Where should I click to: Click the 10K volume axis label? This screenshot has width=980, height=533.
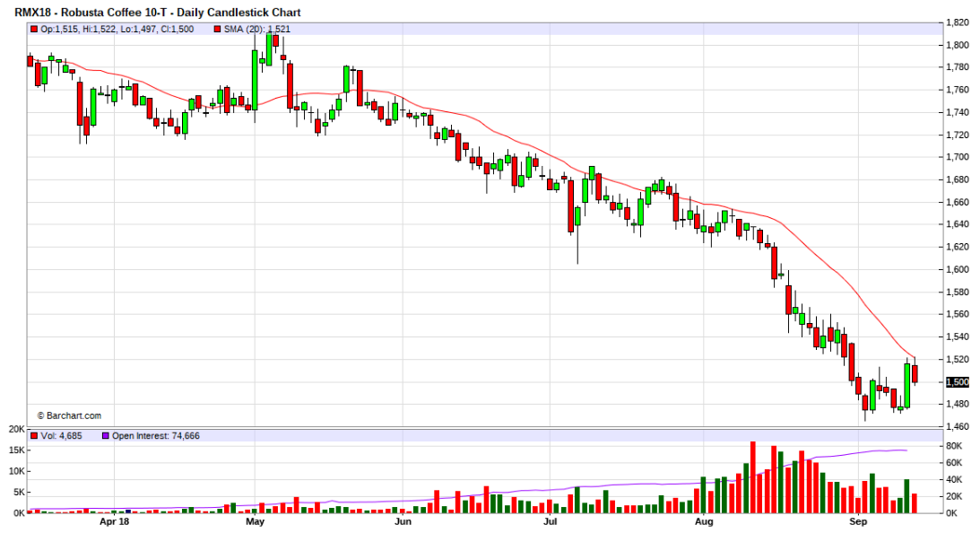(x=16, y=471)
